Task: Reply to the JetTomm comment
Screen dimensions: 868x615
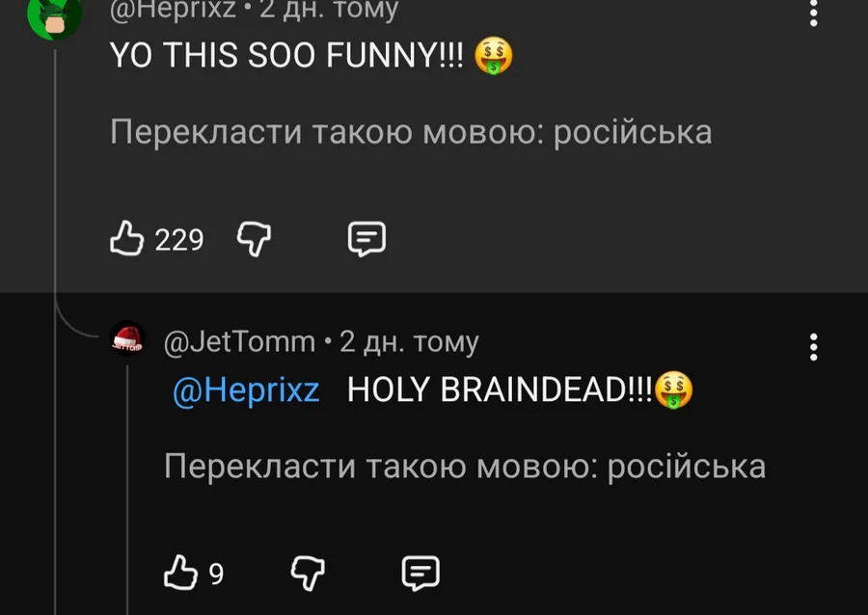Action: [420, 575]
